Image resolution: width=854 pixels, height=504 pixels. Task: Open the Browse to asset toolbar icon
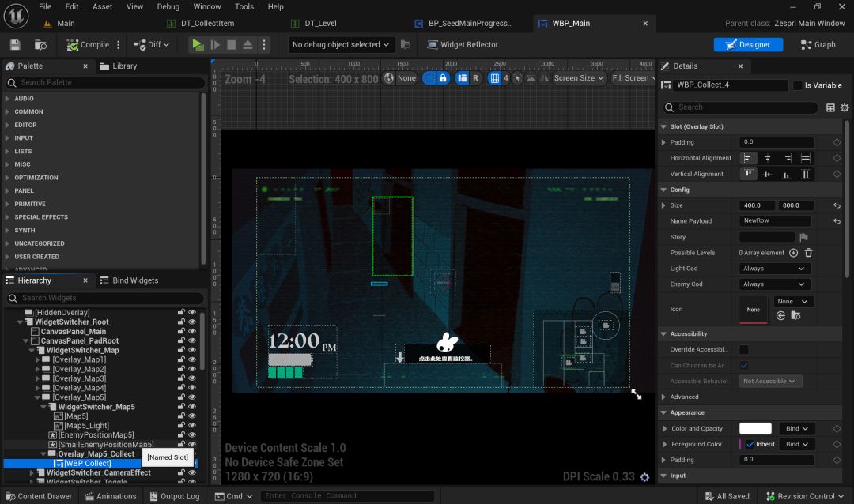coord(40,44)
